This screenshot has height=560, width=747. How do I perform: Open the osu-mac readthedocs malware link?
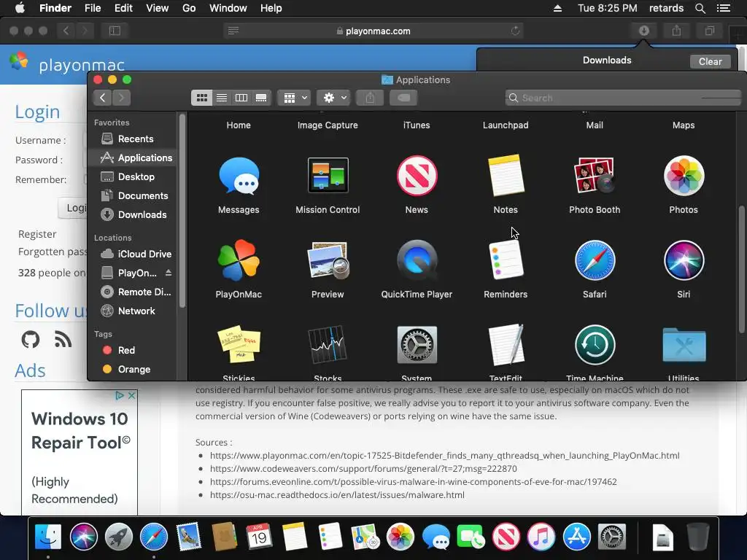pyautogui.click(x=337, y=495)
